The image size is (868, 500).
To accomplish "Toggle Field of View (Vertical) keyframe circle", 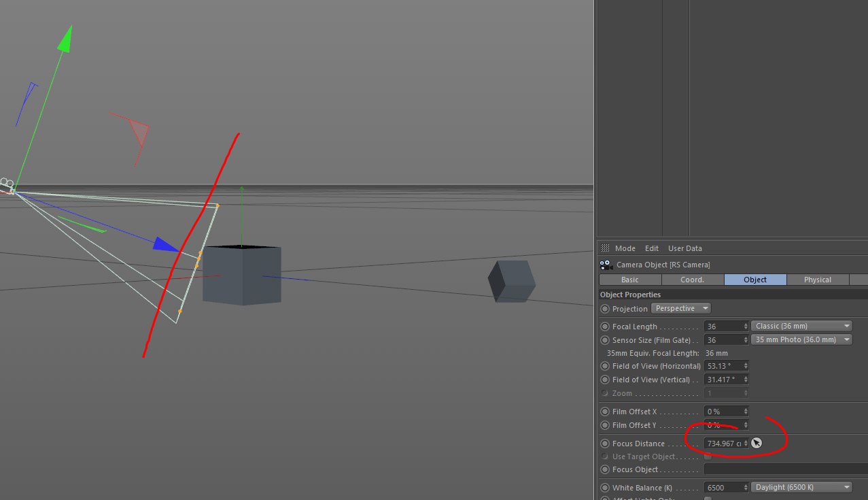I will coord(605,380).
